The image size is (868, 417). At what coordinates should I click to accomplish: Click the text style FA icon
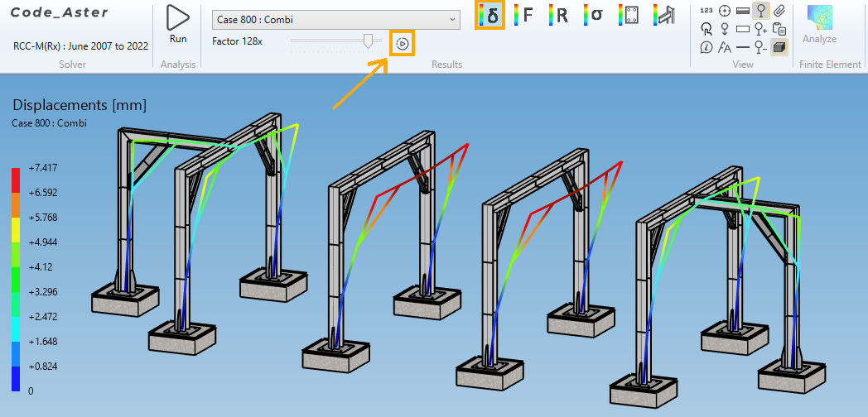(x=725, y=47)
